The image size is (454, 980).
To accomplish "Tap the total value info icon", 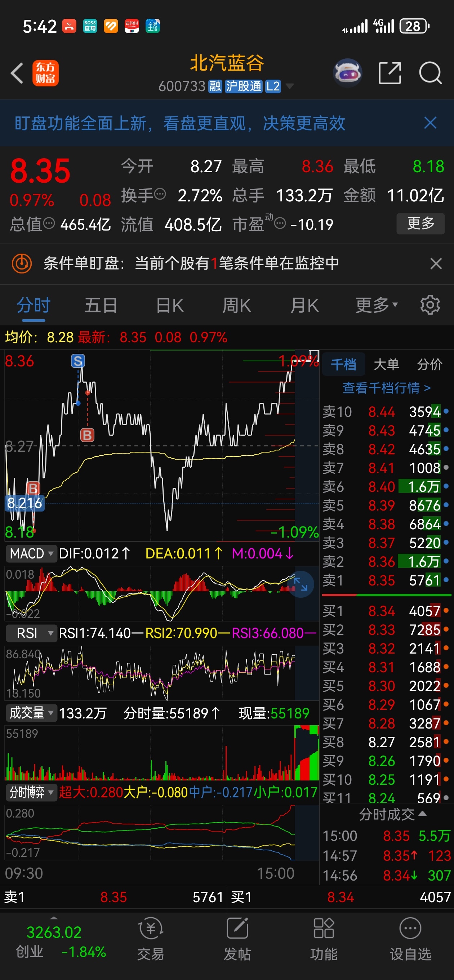I will point(49,223).
